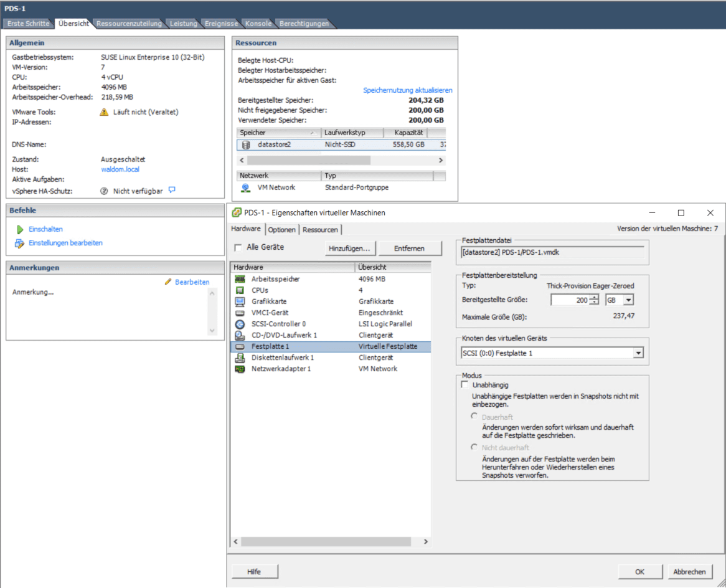Click the stepper arrows of Bereitgestellte Größe

593,300
